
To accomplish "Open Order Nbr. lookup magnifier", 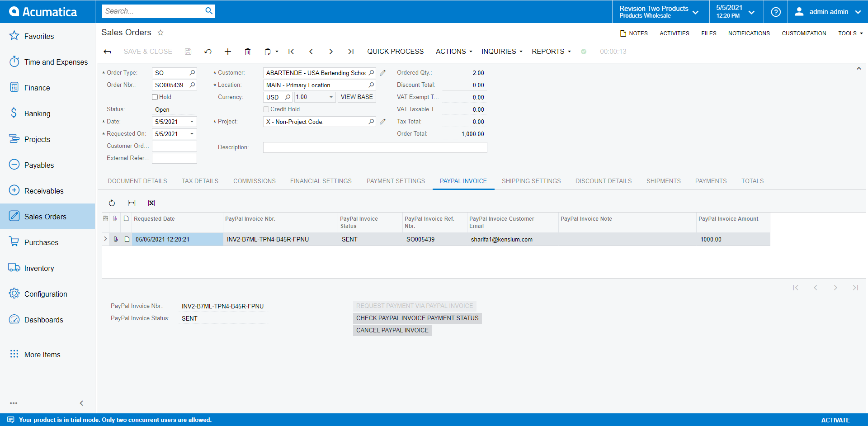I will pyautogui.click(x=192, y=85).
